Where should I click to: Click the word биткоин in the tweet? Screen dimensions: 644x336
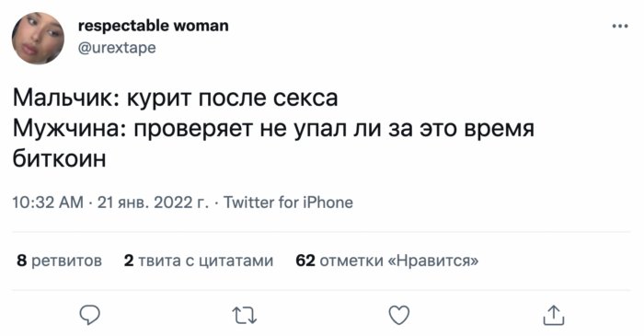[59, 158]
